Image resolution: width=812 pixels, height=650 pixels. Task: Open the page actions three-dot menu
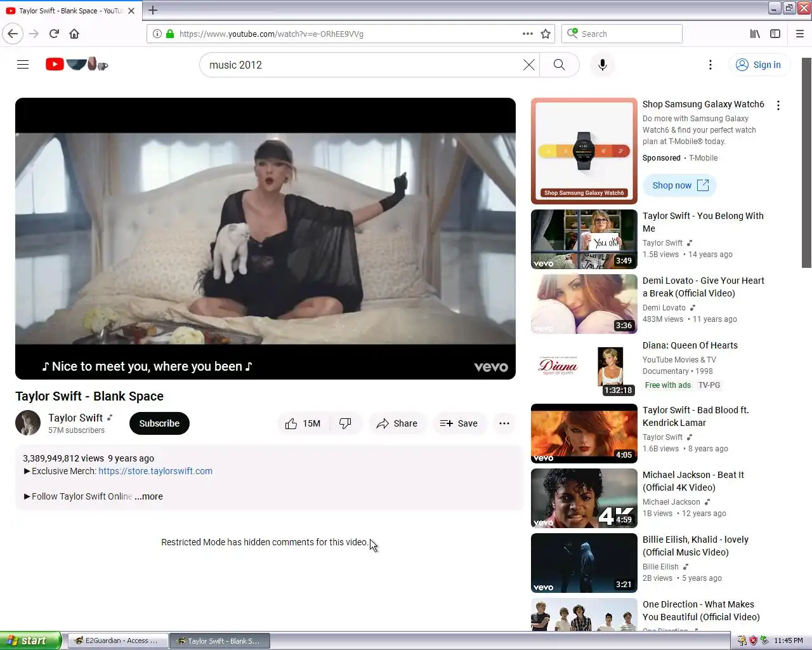tap(528, 34)
